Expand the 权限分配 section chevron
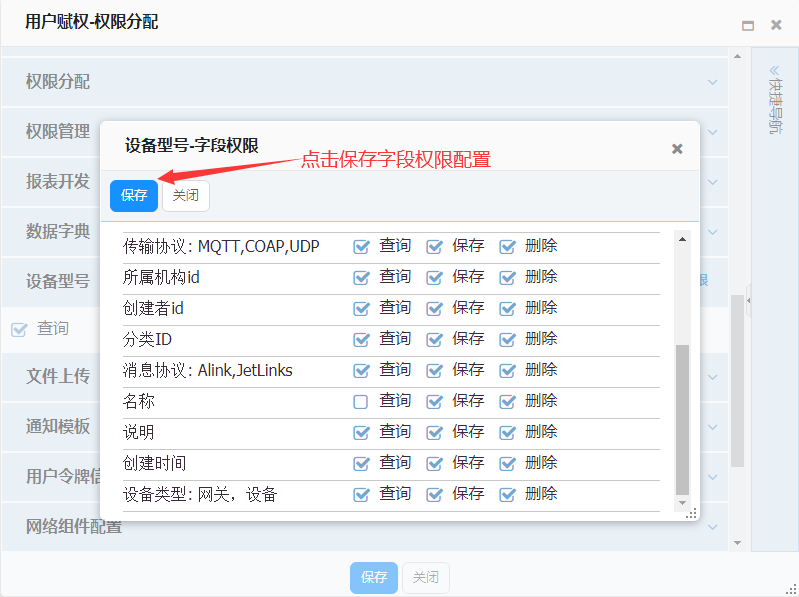The height and width of the screenshot is (597, 799). (713, 82)
